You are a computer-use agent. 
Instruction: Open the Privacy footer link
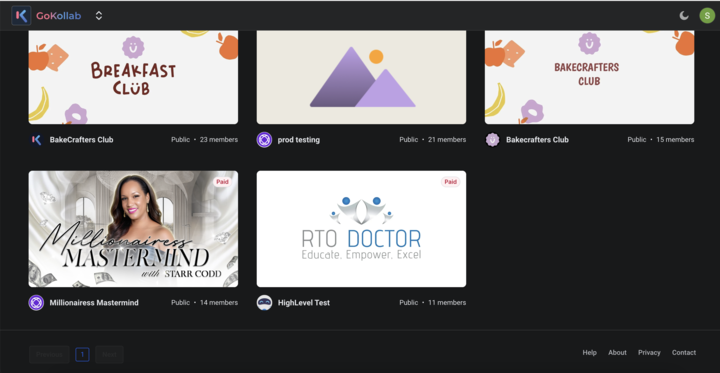[649, 353]
